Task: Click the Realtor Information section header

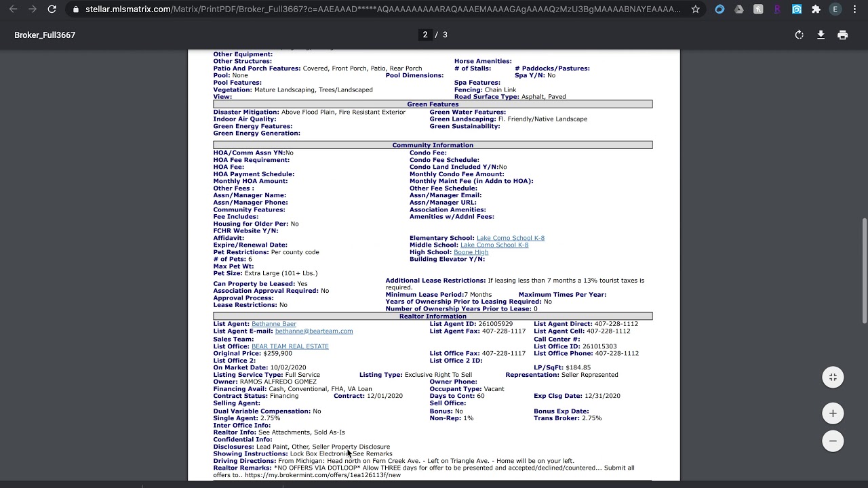Action: pyautogui.click(x=433, y=317)
